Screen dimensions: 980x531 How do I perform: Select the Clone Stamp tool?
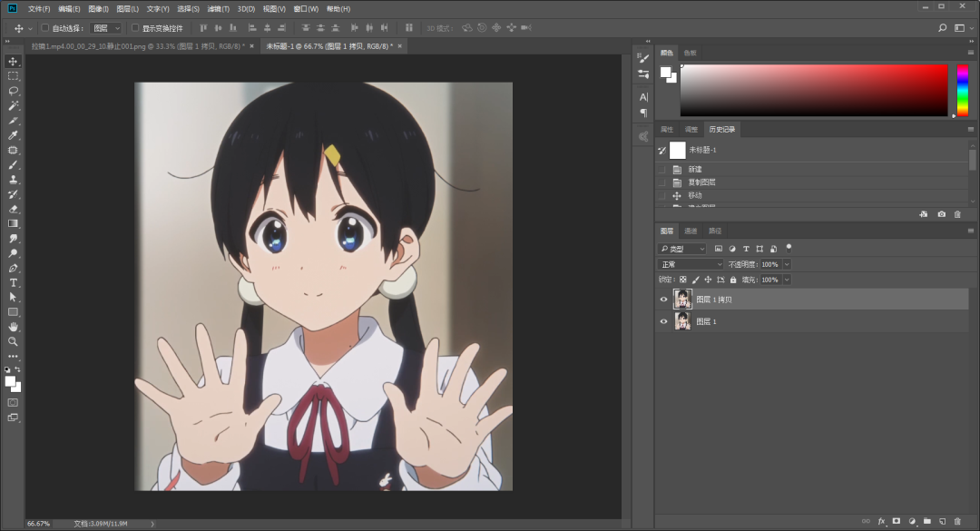click(x=13, y=180)
